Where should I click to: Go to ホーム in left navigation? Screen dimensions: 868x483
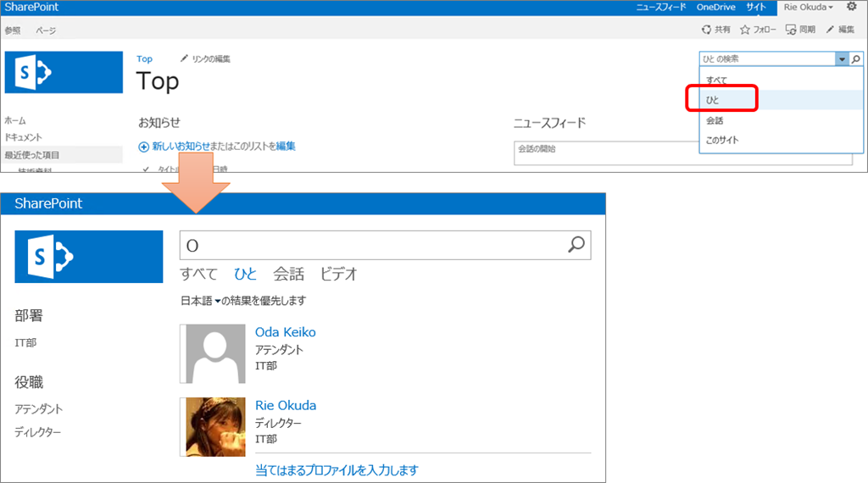15,120
